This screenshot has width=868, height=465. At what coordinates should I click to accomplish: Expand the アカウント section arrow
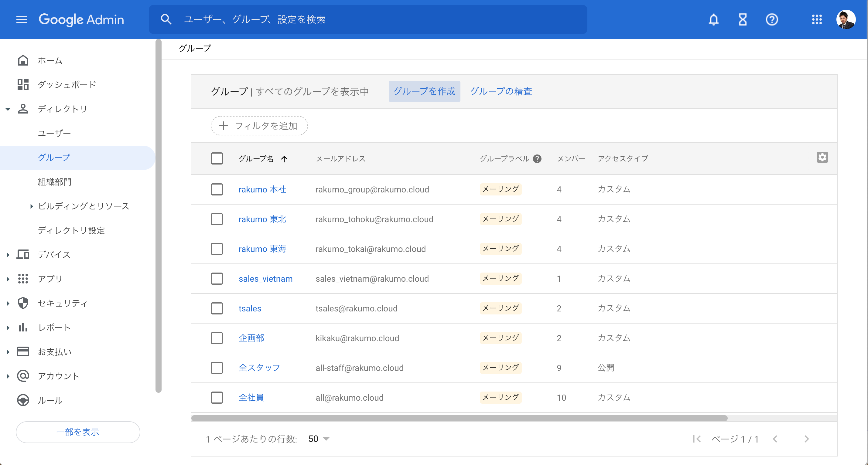click(x=8, y=376)
